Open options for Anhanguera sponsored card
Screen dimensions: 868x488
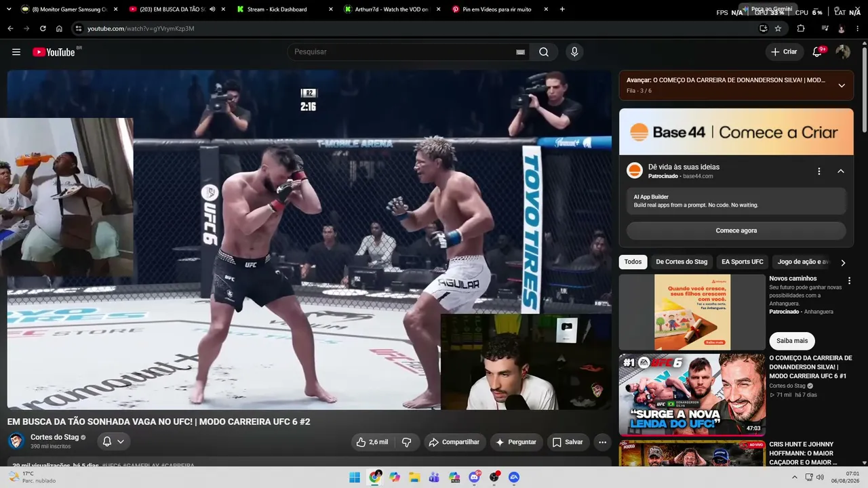coord(849,281)
